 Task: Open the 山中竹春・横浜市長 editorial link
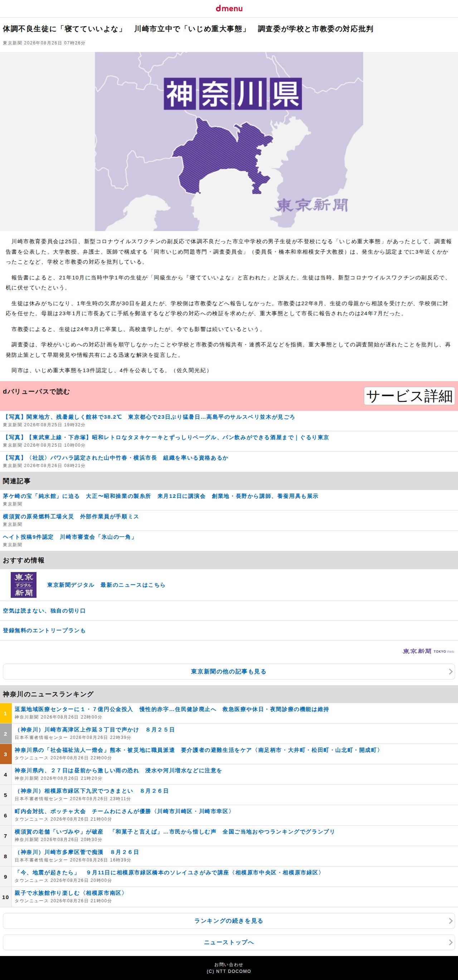(x=116, y=458)
